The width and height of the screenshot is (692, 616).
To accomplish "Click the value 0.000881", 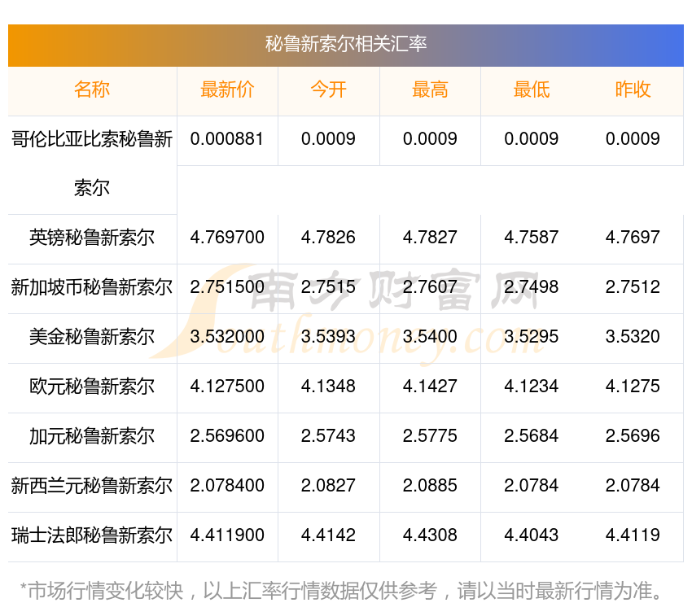I will pyautogui.click(x=227, y=139).
